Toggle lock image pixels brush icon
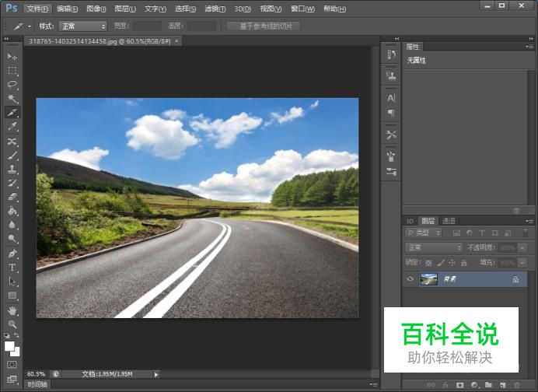This screenshot has width=538, height=392. pyautogui.click(x=441, y=263)
